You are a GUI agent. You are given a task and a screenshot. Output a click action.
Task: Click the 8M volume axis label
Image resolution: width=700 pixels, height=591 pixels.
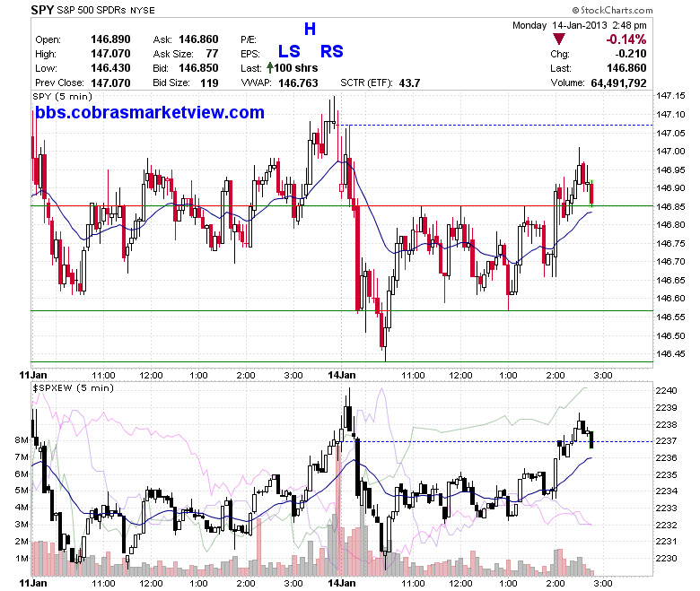(22, 439)
